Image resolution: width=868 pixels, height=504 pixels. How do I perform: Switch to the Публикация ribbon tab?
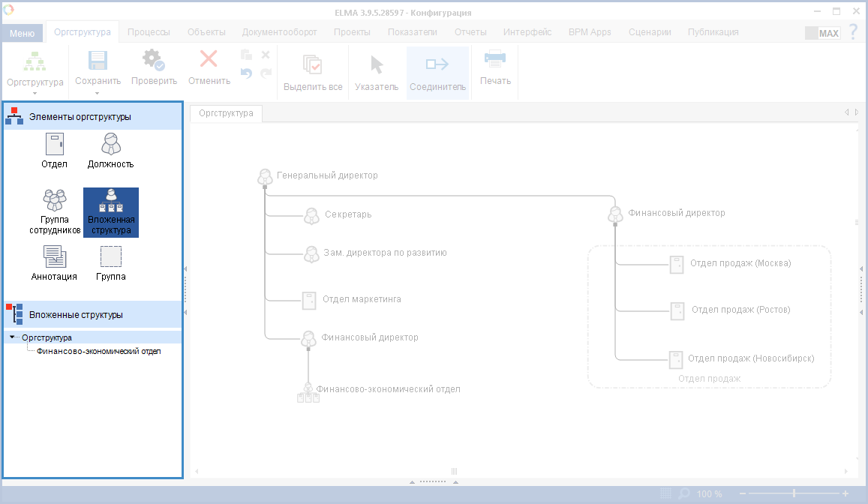[713, 32]
